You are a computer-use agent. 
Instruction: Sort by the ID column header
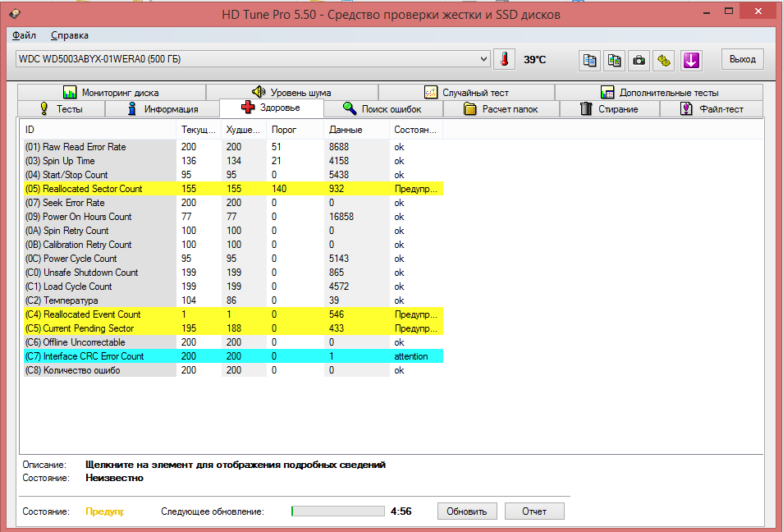pos(98,130)
